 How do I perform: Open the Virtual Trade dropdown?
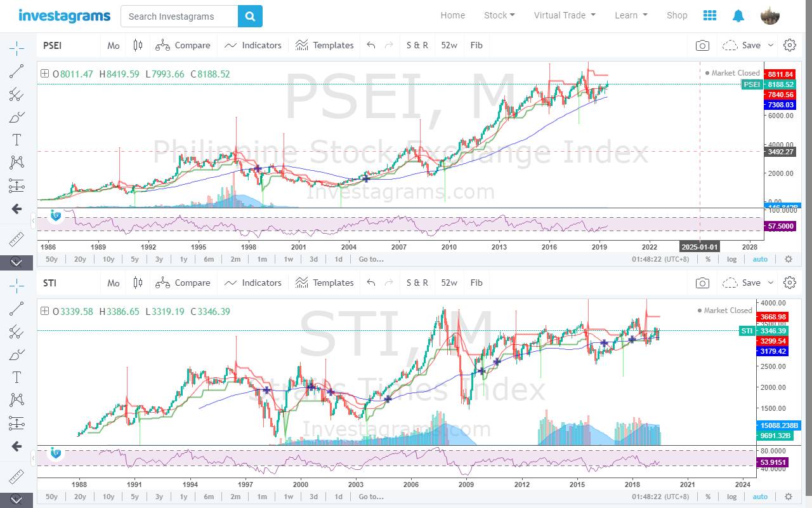(x=563, y=15)
